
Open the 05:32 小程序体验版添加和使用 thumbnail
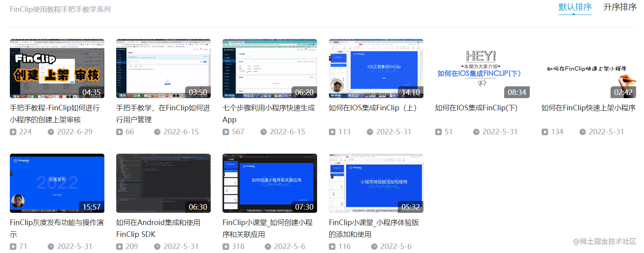tap(376, 183)
